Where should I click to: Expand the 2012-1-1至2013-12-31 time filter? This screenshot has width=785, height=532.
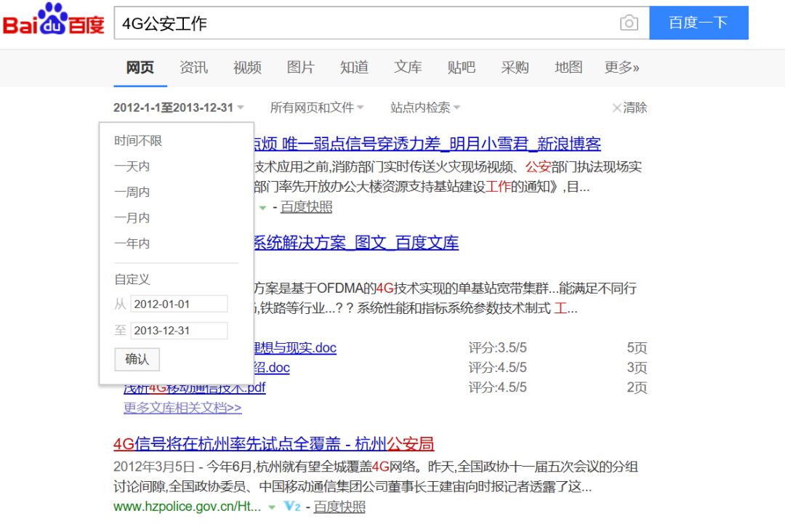178,108
